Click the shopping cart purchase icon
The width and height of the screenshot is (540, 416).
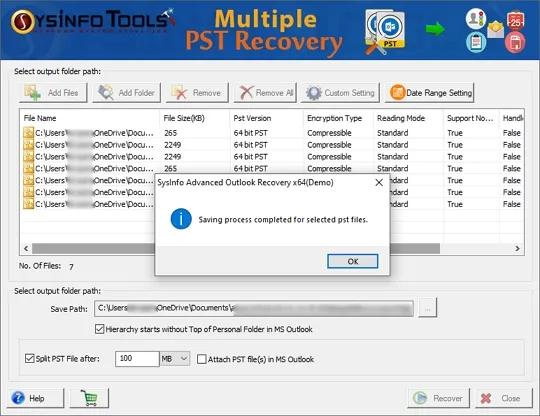point(89,398)
